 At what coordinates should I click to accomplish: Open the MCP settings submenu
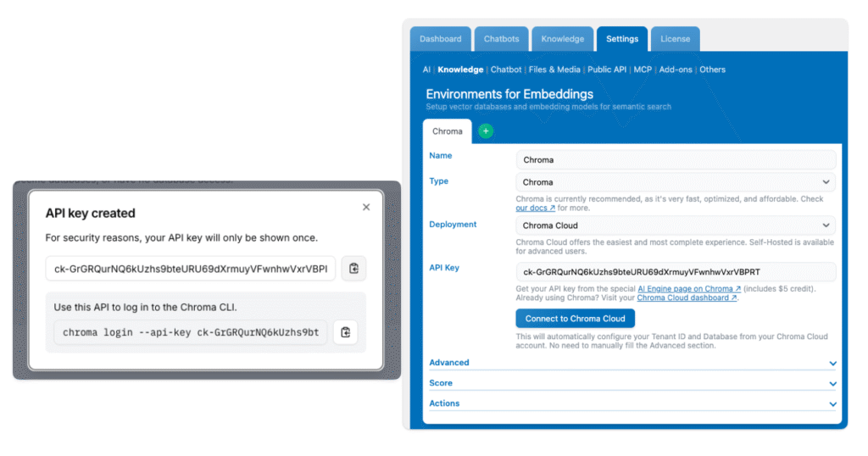(x=643, y=70)
